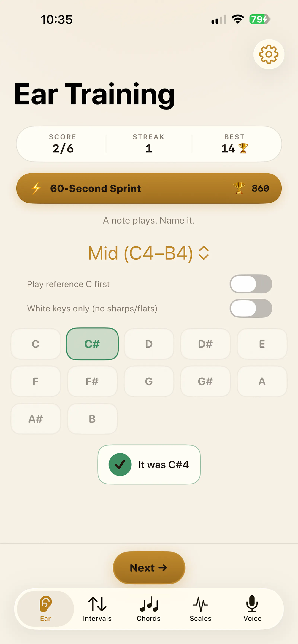Choose the G# note key
The height and width of the screenshot is (644, 298).
point(205,381)
